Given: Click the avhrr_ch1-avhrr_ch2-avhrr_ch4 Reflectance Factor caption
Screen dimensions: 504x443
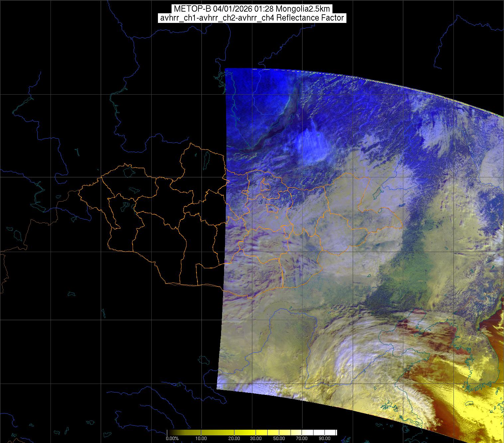Looking at the screenshot, I should (x=252, y=18).
